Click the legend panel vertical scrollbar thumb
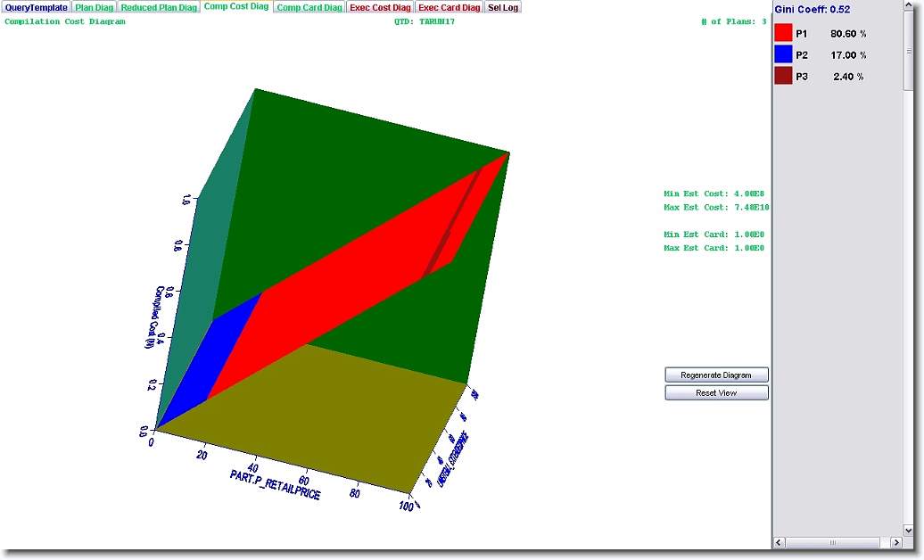 [908, 49]
